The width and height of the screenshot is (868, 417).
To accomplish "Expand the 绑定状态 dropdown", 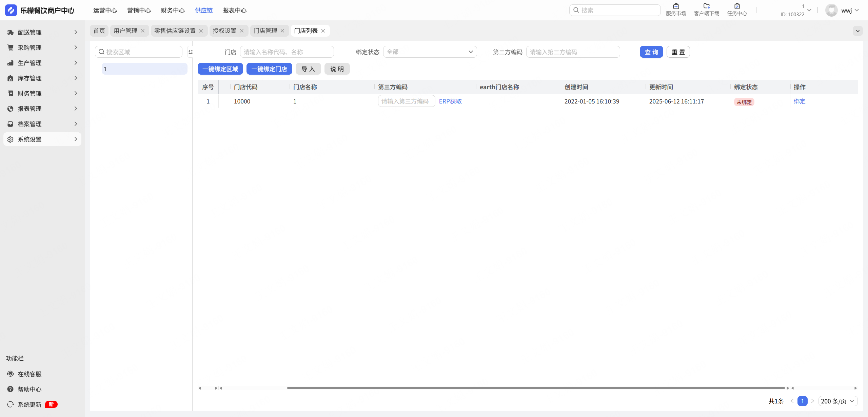I will [x=430, y=52].
